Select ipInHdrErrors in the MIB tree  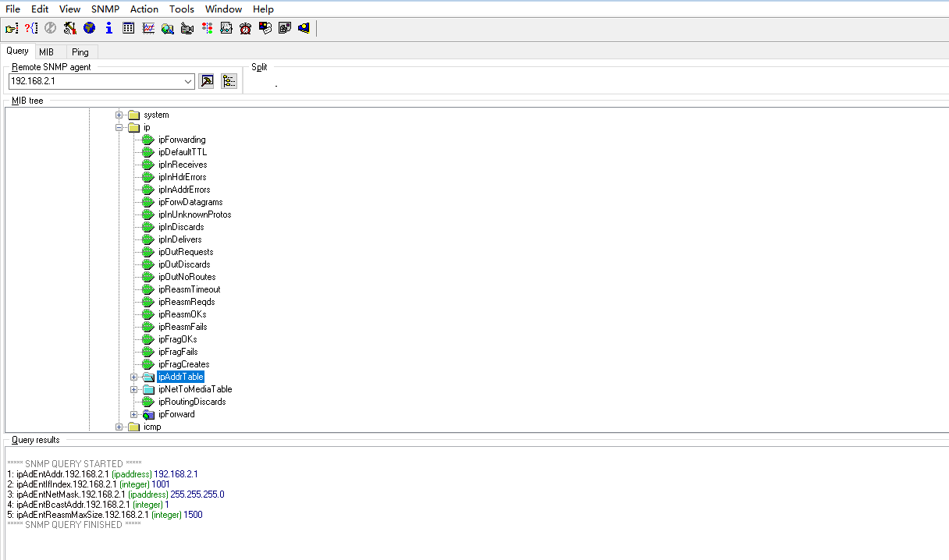(182, 177)
